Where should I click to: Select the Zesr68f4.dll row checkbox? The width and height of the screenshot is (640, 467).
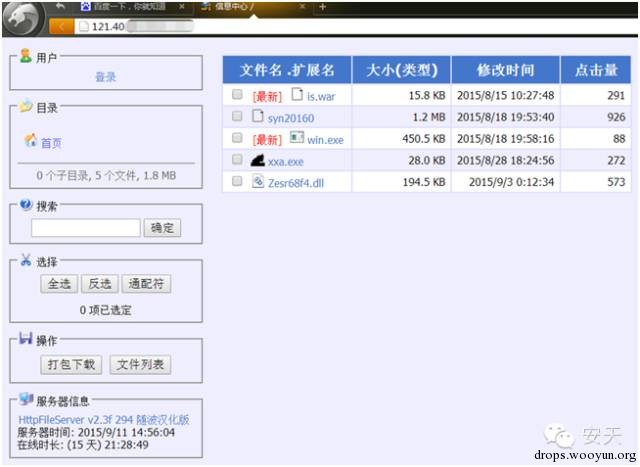pos(237,181)
